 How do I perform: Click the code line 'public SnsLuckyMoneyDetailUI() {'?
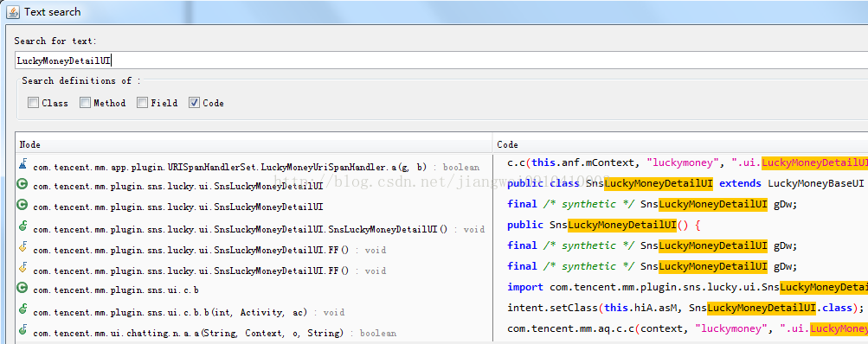[604, 225]
